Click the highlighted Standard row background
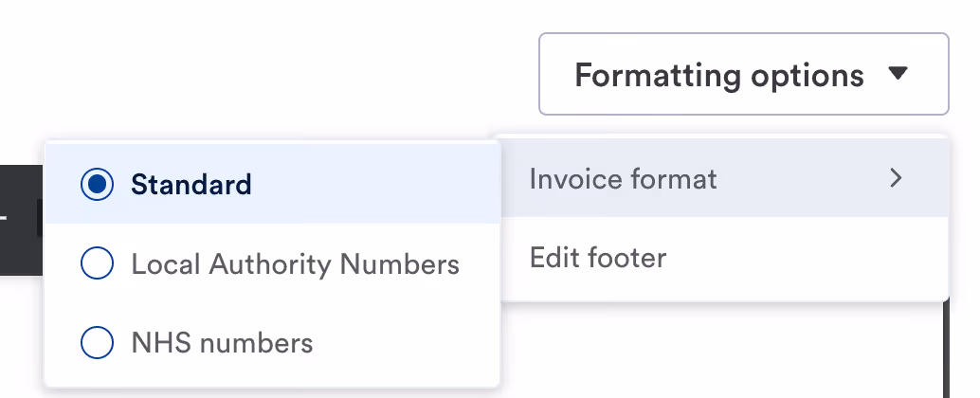980x398 pixels. pos(379,184)
